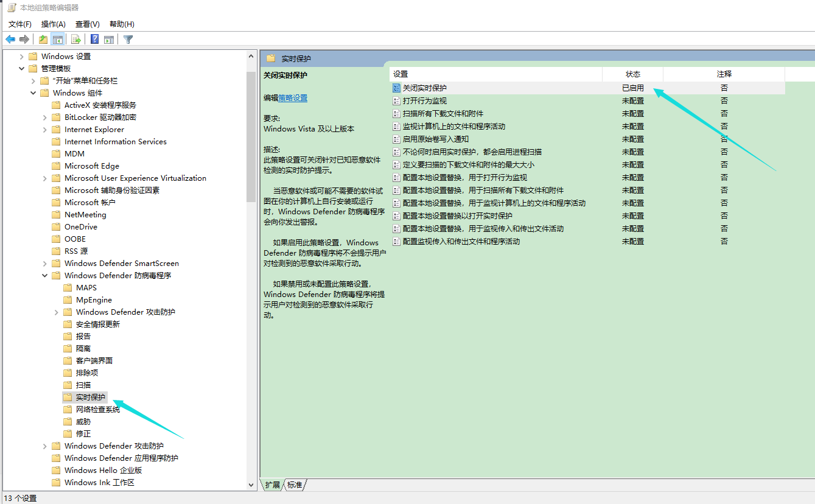
Task: Click the tree pane vertical scrollbar thumb
Action: (x=251, y=137)
